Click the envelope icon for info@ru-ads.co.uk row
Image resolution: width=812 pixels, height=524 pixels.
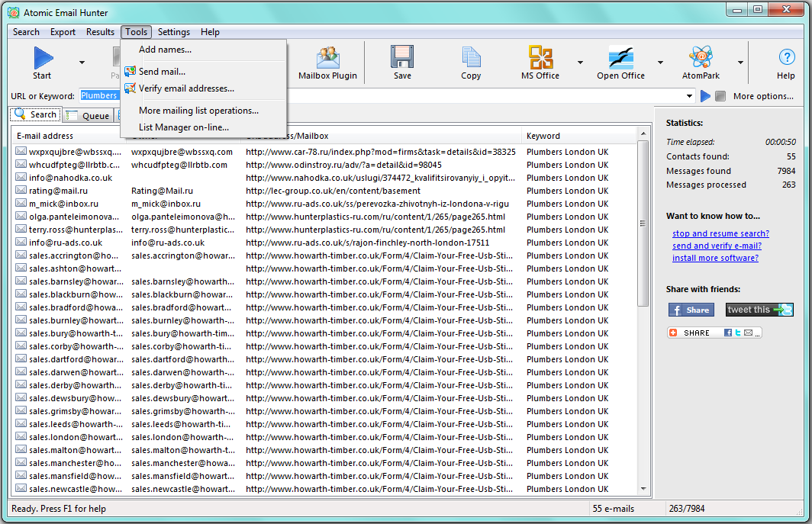tap(21, 243)
